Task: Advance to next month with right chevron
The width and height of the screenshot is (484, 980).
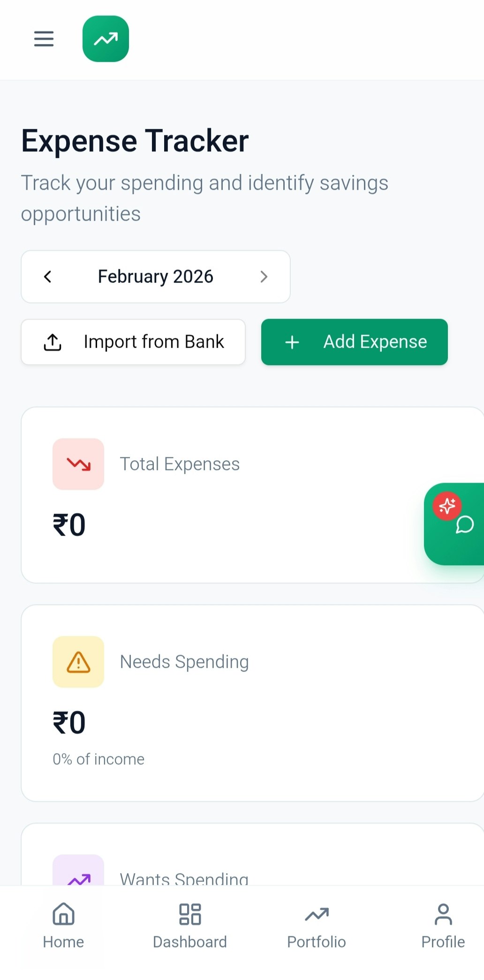Action: point(264,277)
